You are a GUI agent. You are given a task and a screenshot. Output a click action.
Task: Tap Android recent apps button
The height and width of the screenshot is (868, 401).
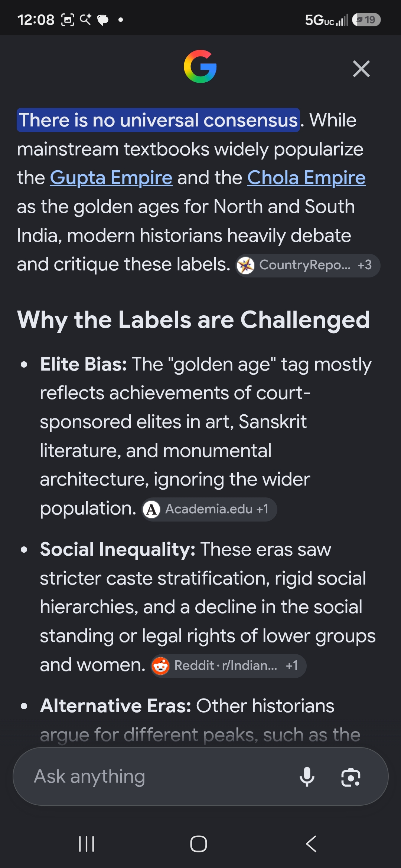pos(87,844)
